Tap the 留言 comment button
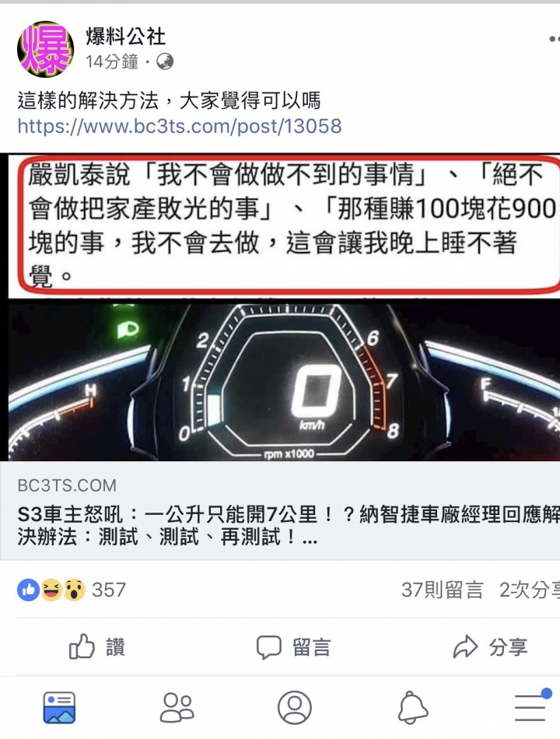 click(294, 646)
